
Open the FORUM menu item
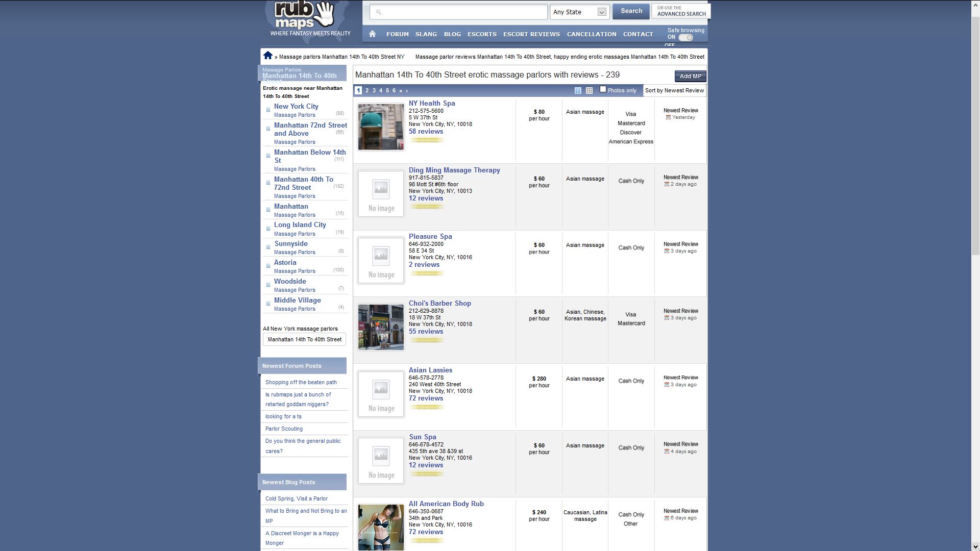tap(397, 34)
